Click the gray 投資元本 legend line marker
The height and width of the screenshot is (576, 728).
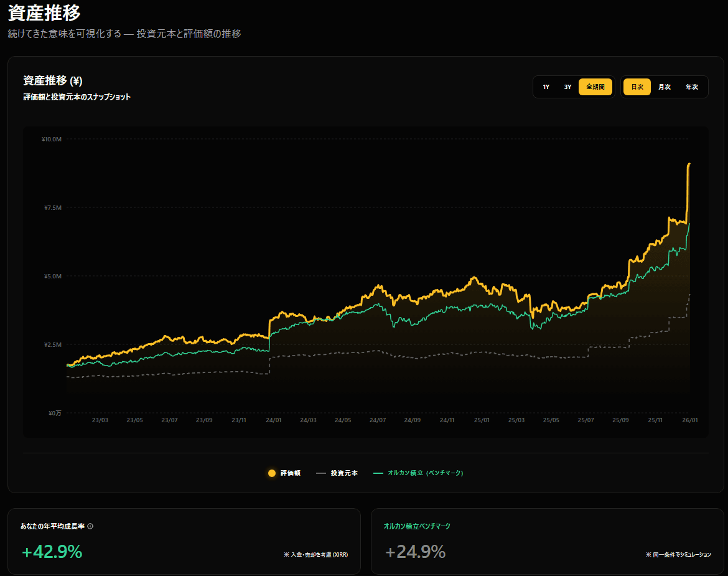pyautogui.click(x=321, y=473)
